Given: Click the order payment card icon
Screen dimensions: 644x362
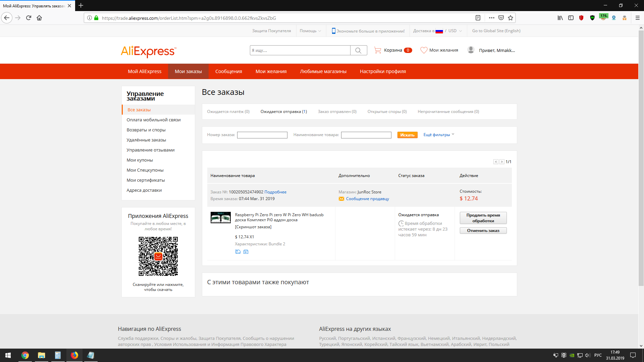Looking at the screenshot, I should point(246,252).
